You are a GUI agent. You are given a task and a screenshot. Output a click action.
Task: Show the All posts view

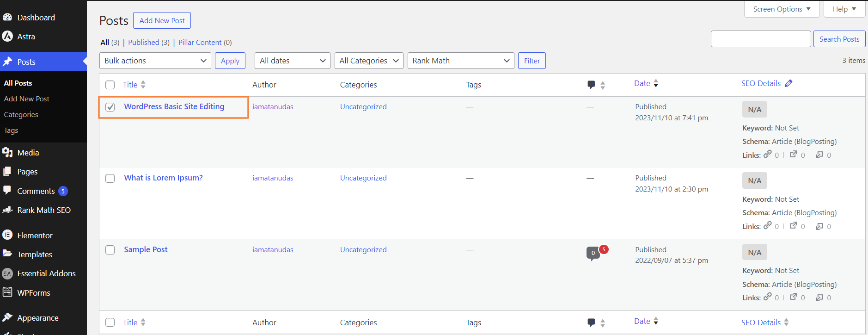105,42
